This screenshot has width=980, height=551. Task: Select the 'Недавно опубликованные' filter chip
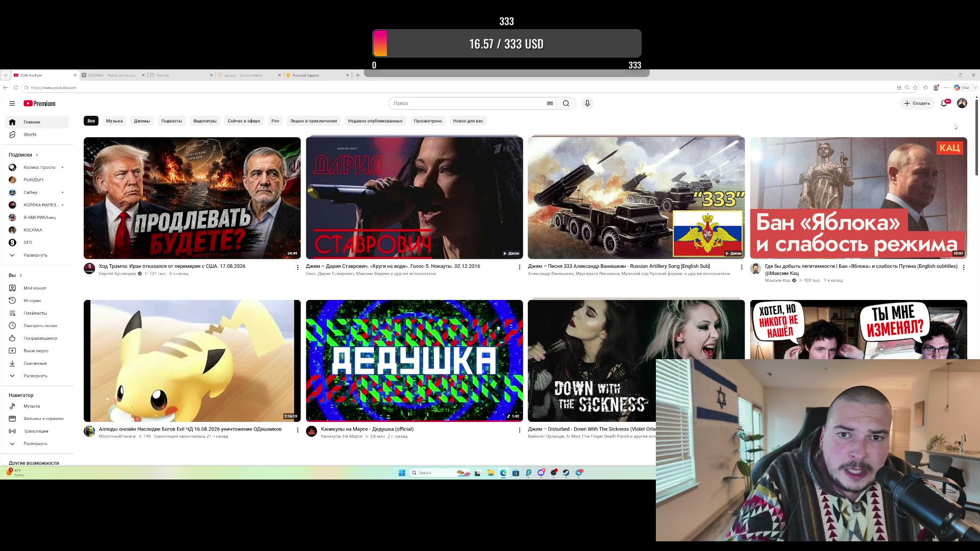click(x=375, y=121)
